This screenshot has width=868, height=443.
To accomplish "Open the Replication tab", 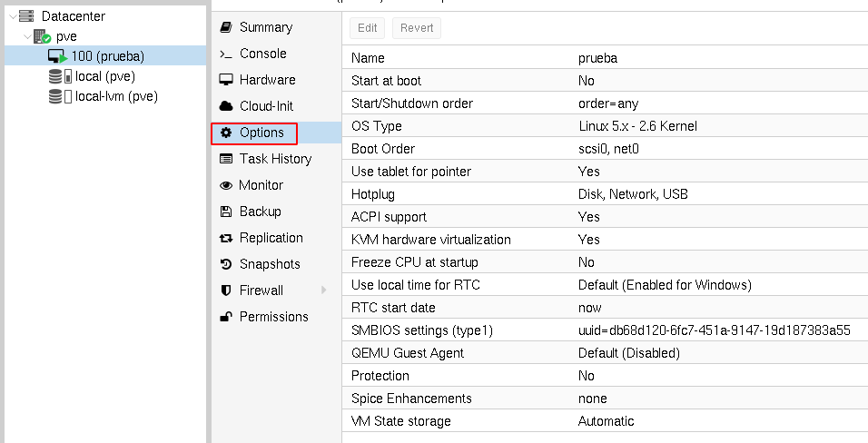I will point(271,238).
